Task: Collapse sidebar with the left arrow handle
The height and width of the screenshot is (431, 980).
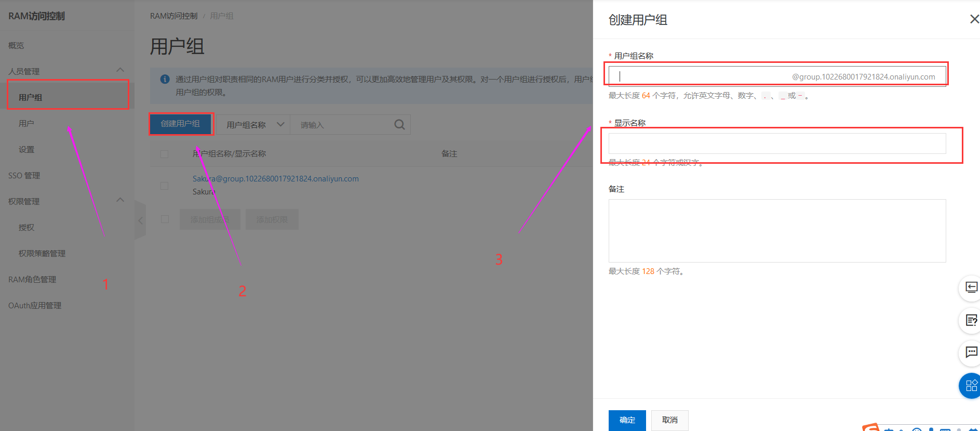Action: [140, 220]
